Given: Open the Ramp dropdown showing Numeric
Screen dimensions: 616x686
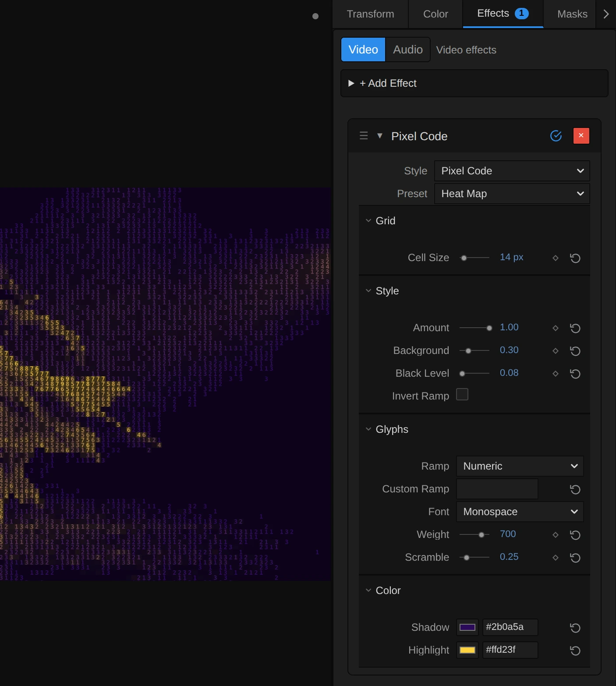Looking at the screenshot, I should tap(520, 466).
